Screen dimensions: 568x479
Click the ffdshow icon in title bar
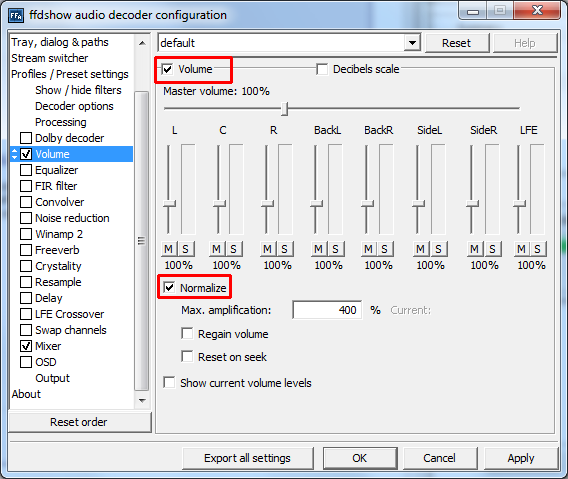click(16, 15)
